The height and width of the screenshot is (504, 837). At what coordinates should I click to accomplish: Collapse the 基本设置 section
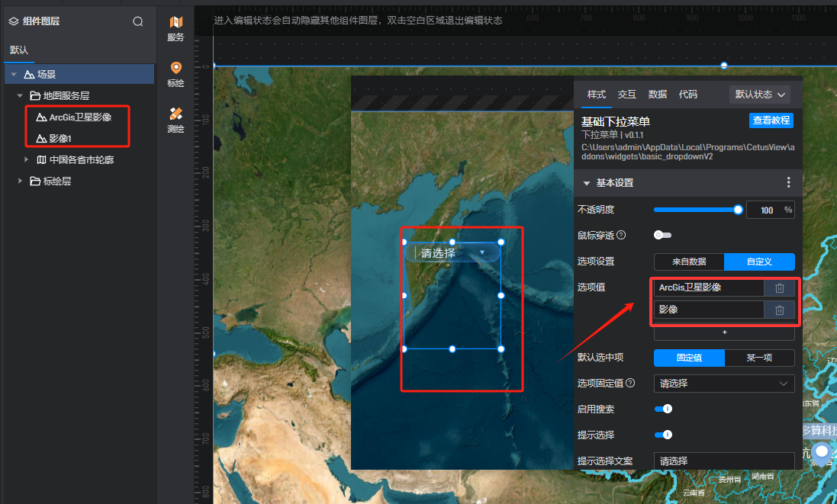(x=587, y=183)
